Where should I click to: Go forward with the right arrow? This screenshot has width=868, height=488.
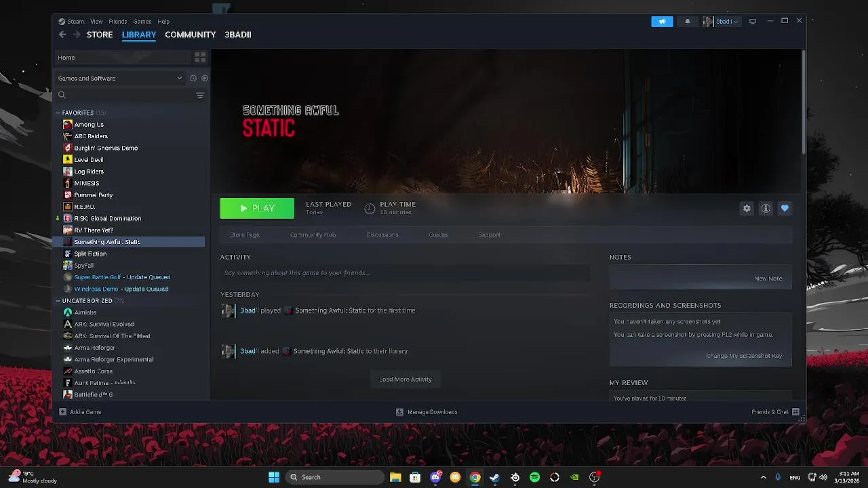(77, 35)
